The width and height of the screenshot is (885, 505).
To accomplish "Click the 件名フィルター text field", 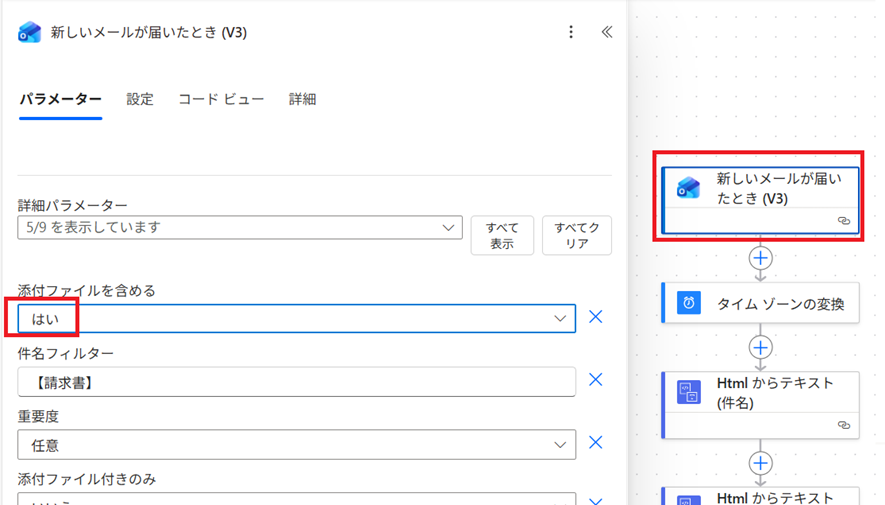I will 296,381.
